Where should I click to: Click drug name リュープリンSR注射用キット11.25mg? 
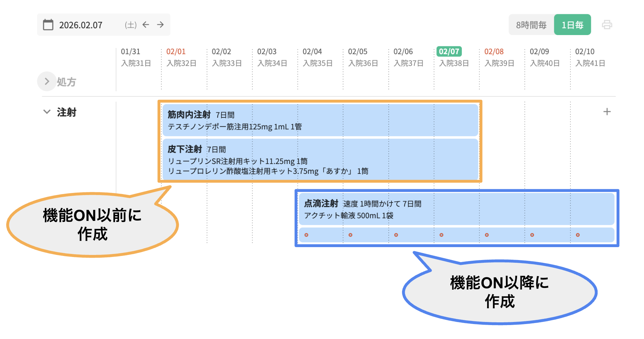click(231, 161)
